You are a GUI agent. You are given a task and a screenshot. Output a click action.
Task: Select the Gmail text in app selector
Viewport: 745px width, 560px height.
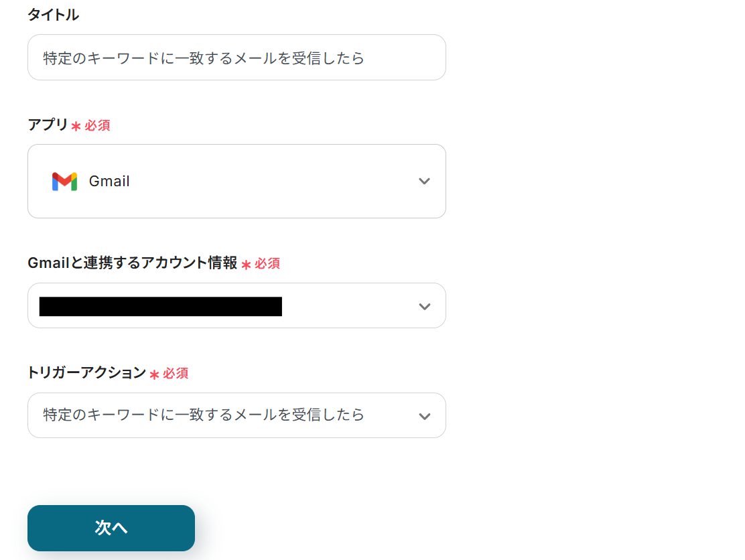tap(109, 182)
